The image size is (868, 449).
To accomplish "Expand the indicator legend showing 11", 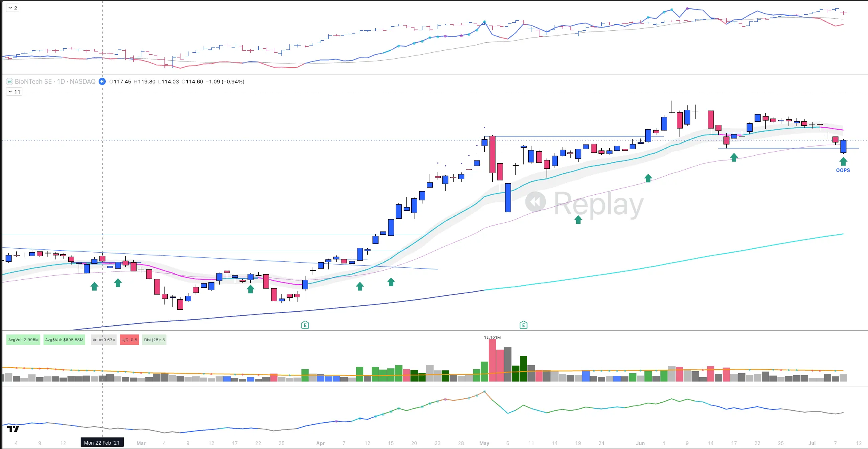I will (14, 92).
